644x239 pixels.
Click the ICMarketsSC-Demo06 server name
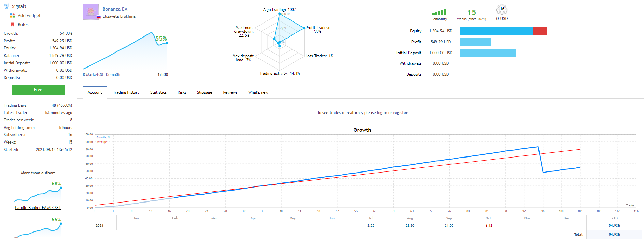(x=101, y=75)
